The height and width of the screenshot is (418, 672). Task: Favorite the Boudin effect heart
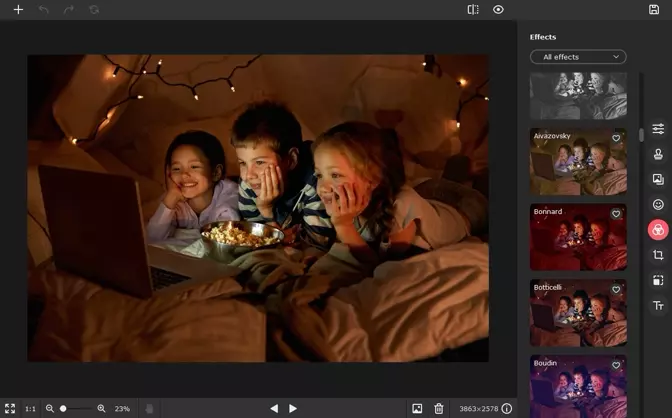(x=616, y=365)
